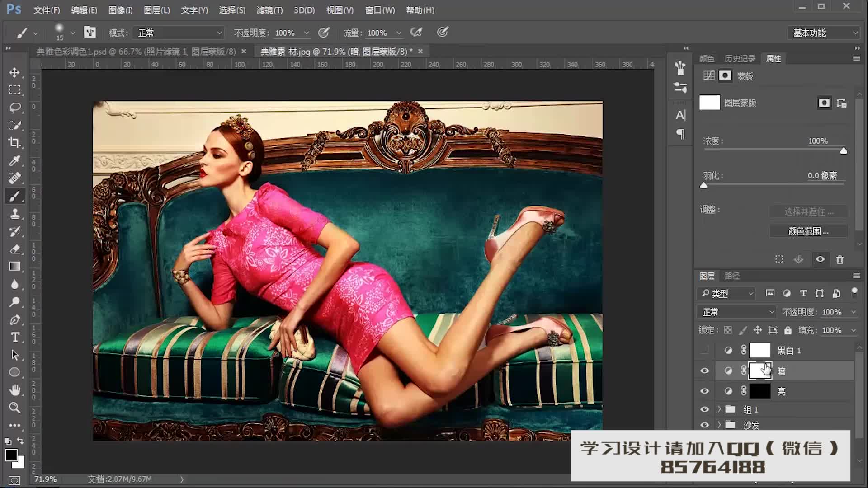This screenshot has height=488, width=868.
Task: Toggle visibility of the 沙发 group
Action: click(704, 425)
